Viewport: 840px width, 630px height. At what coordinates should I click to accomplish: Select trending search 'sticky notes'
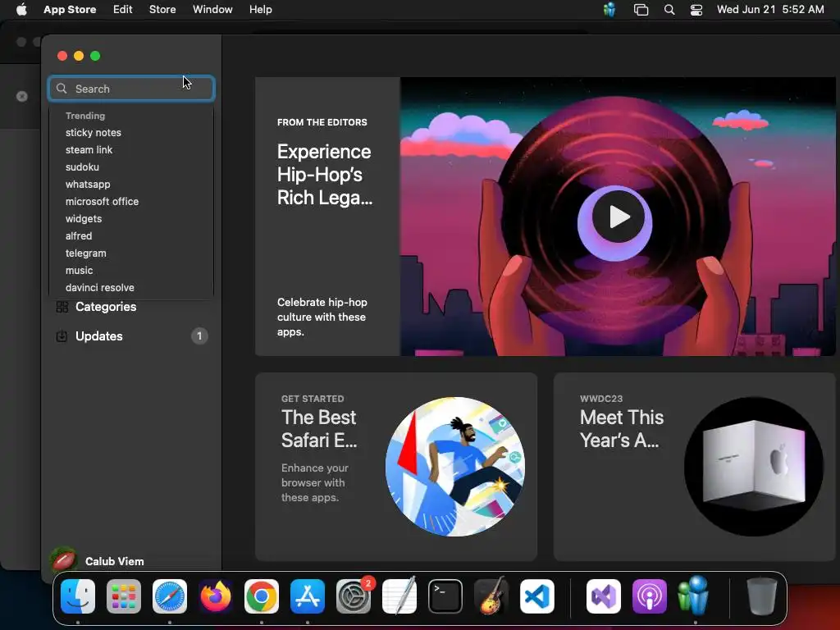94,132
